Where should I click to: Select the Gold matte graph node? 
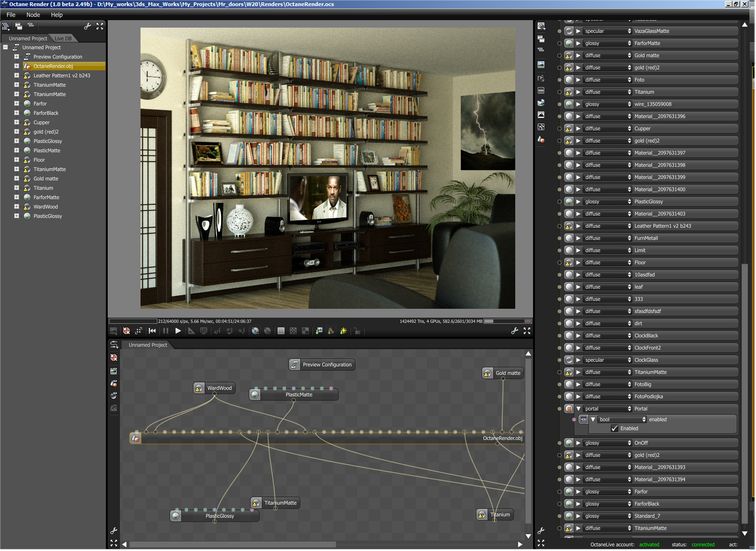click(503, 373)
